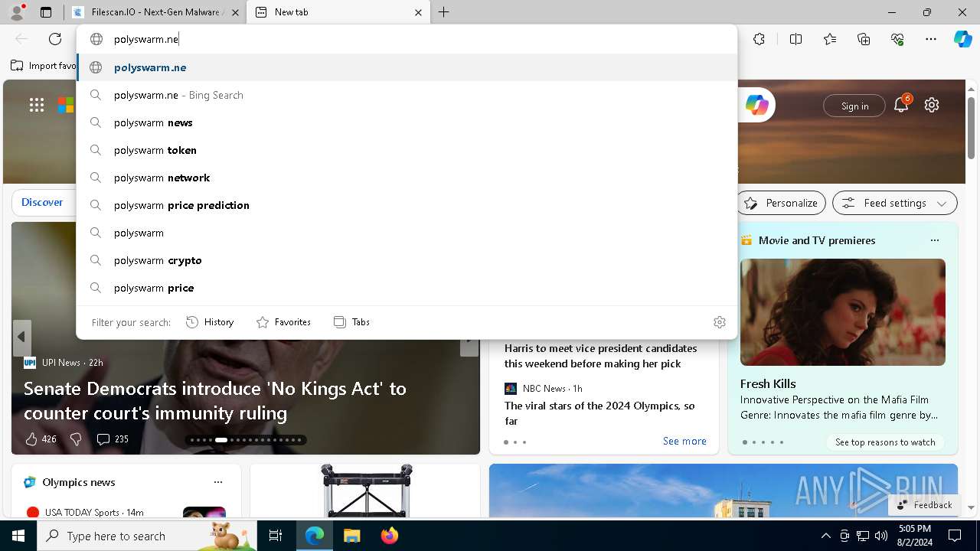Choose polyswarm price prediction suggestion
Viewport: 980px width, 551px height.
(407, 205)
